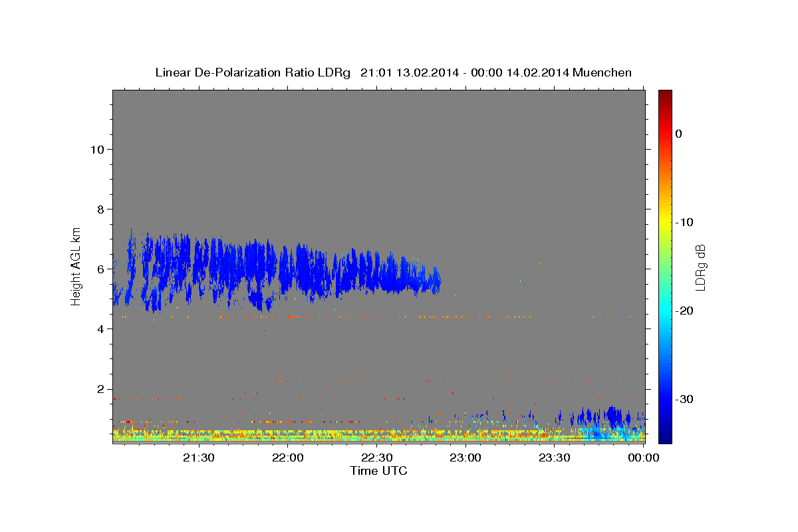Click the 'Height AGL km' axis label
Image resolution: width=798 pixels, height=532 pixels.
coord(76,265)
